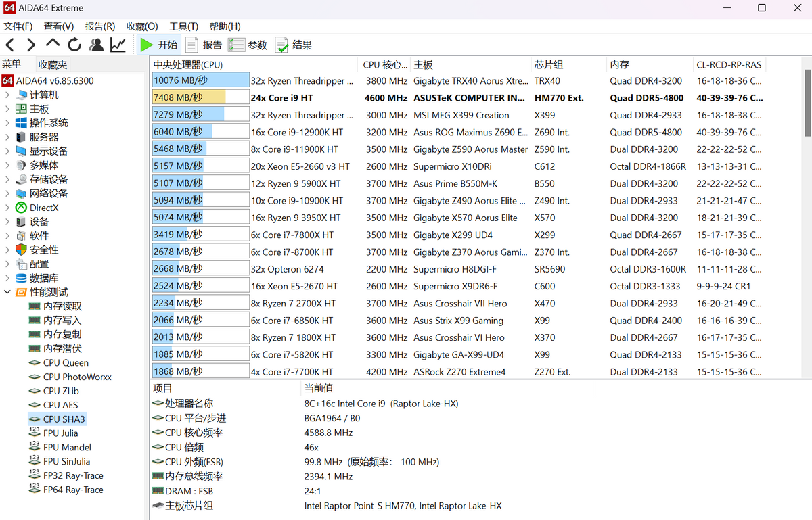Open the 报告 report button
This screenshot has width=812, height=520.
coord(204,45)
